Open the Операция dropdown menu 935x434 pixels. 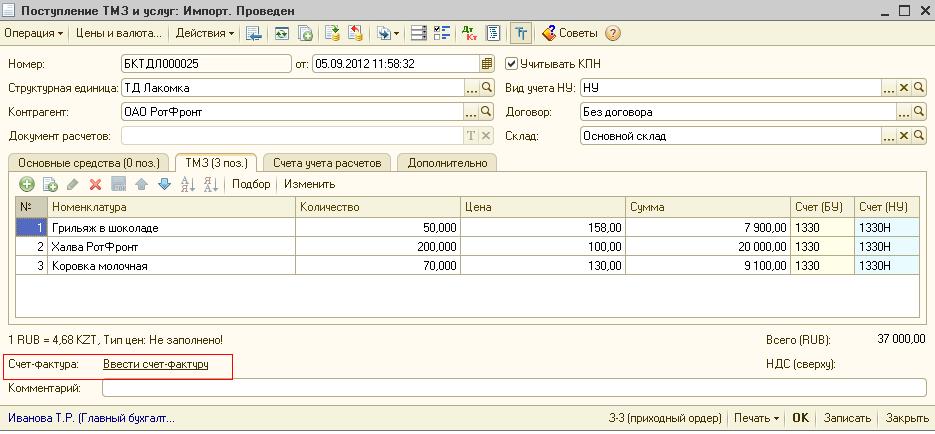(x=34, y=33)
